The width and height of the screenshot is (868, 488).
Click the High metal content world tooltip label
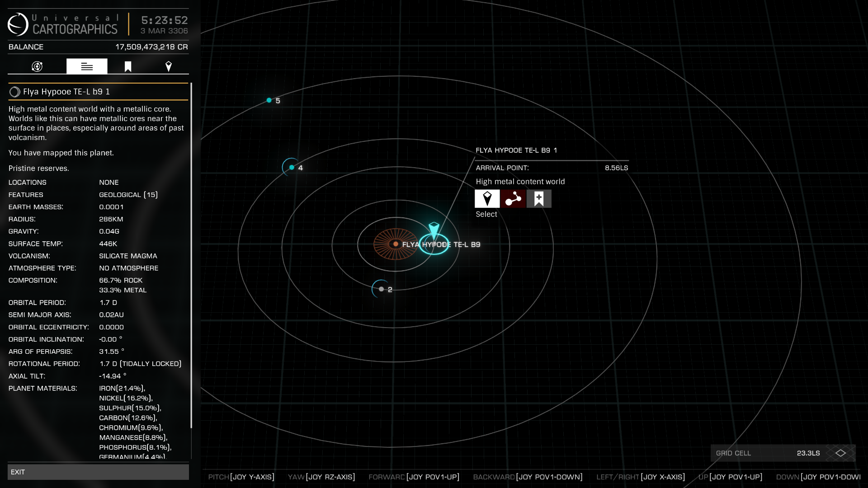pyautogui.click(x=520, y=182)
